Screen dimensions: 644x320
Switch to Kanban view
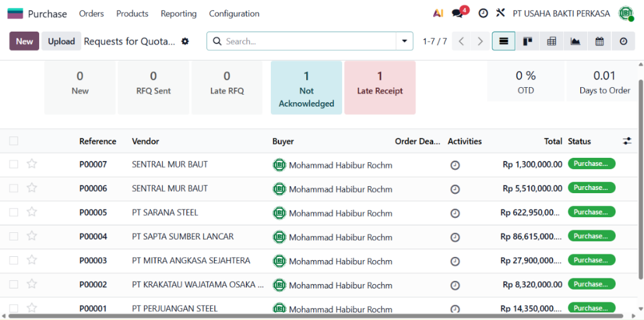(527, 41)
